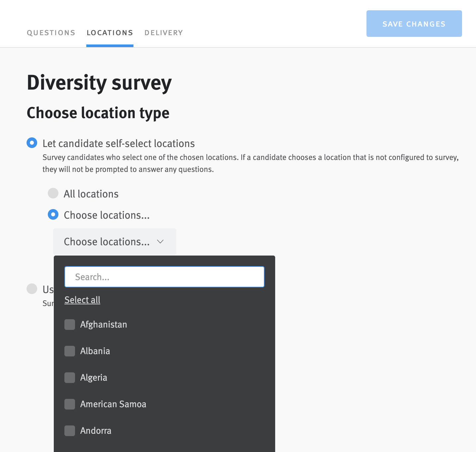Screen dimensions: 476x452
Task: Open the Choose locations dropdown
Action: pos(114,242)
